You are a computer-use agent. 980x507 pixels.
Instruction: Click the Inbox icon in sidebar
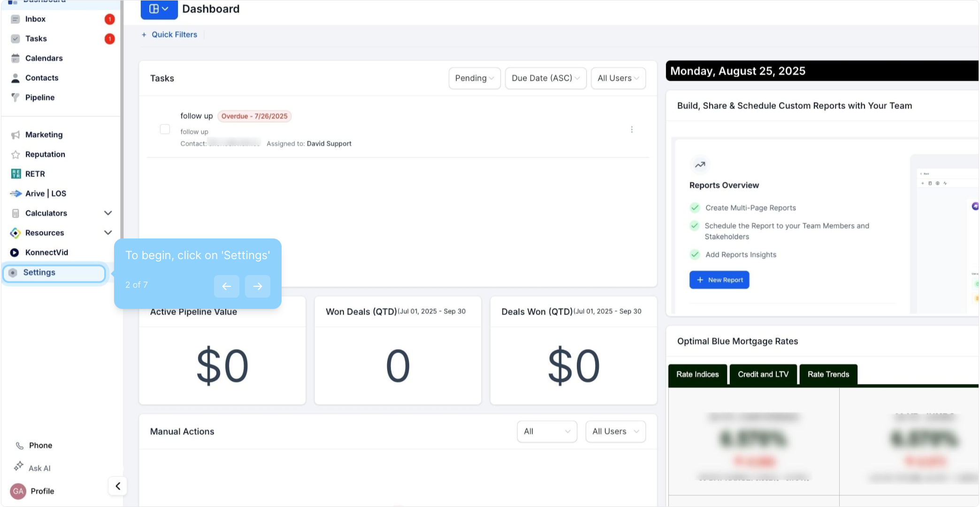click(x=15, y=19)
